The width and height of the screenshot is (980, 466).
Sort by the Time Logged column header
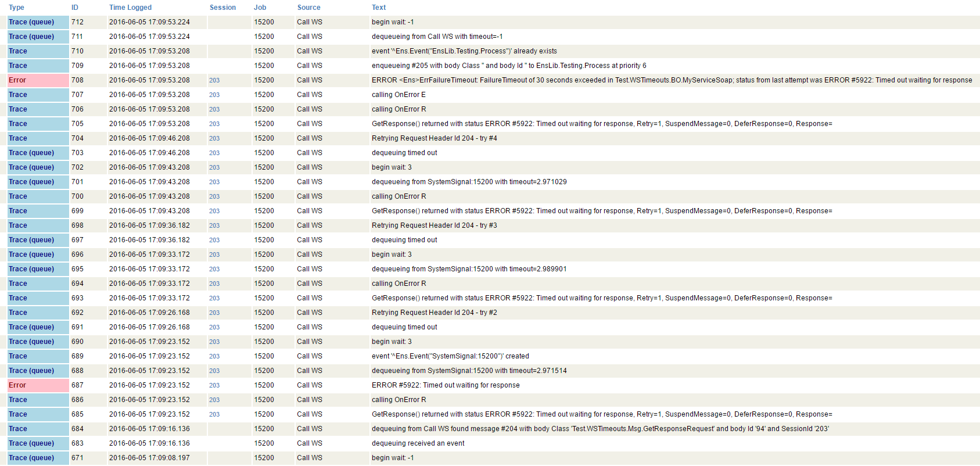pyautogui.click(x=130, y=8)
